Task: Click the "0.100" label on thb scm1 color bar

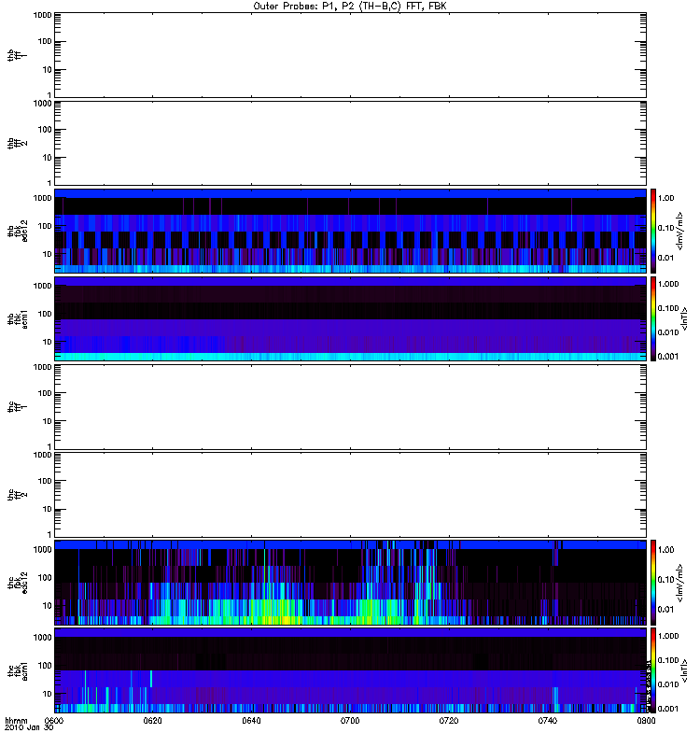Action: (668, 308)
